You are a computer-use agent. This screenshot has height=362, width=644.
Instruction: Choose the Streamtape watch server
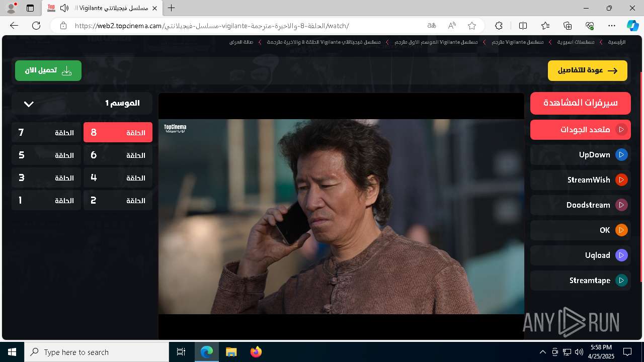pyautogui.click(x=581, y=281)
